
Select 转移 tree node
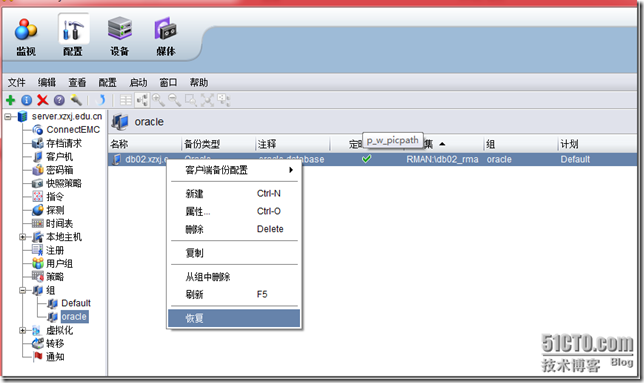click(55, 344)
